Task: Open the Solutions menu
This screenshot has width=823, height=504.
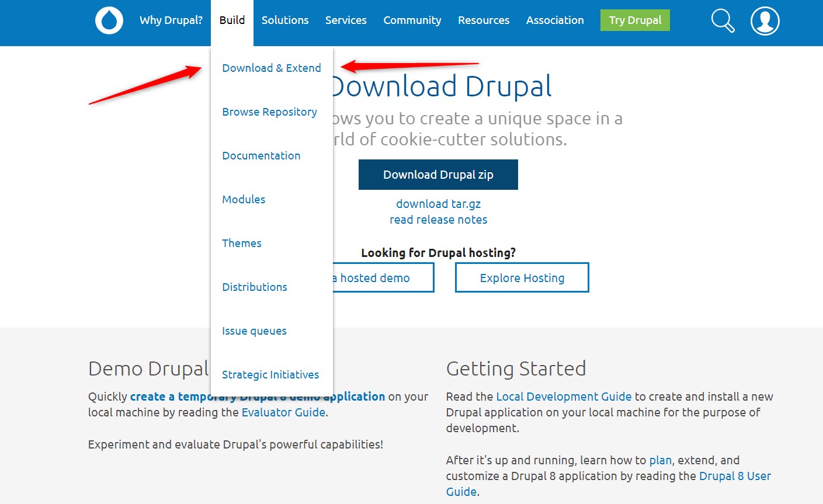Action: point(285,20)
